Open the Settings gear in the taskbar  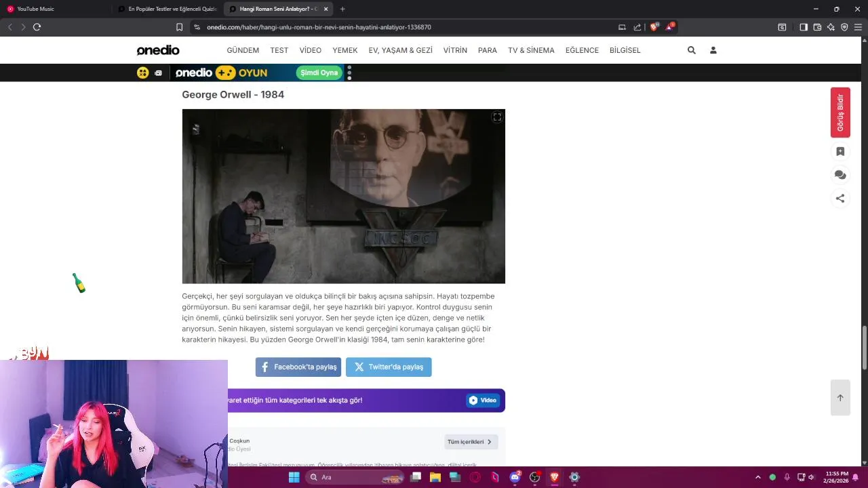point(574,477)
